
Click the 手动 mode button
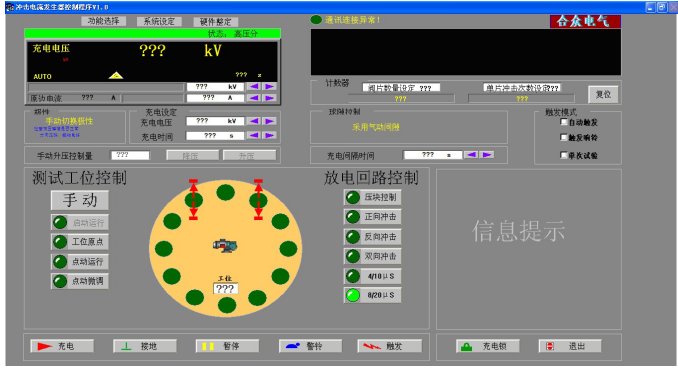pyautogui.click(x=80, y=200)
